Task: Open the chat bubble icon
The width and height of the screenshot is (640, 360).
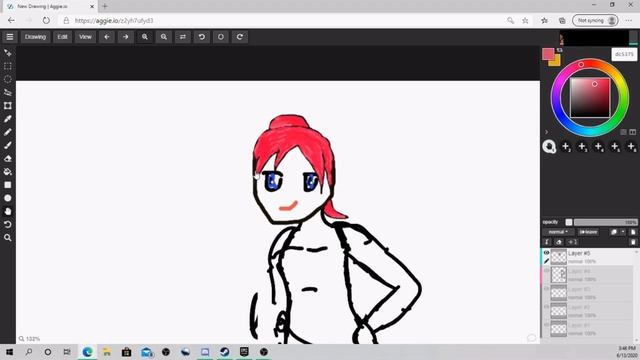Action: pos(531,338)
